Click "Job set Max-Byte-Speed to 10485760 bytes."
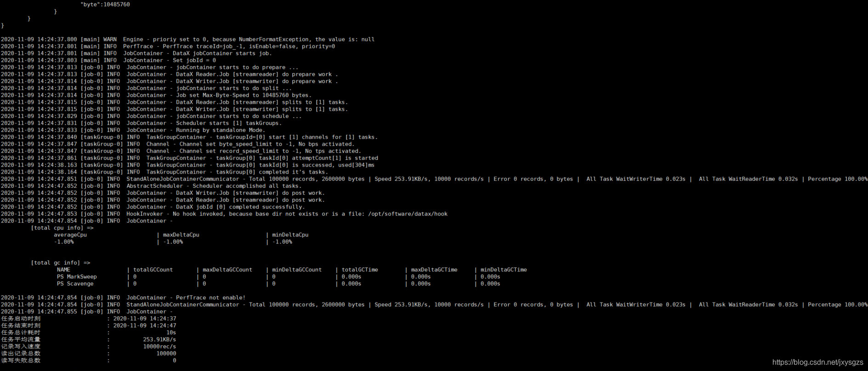Image resolution: width=868 pixels, height=371 pixels. pyautogui.click(x=244, y=95)
